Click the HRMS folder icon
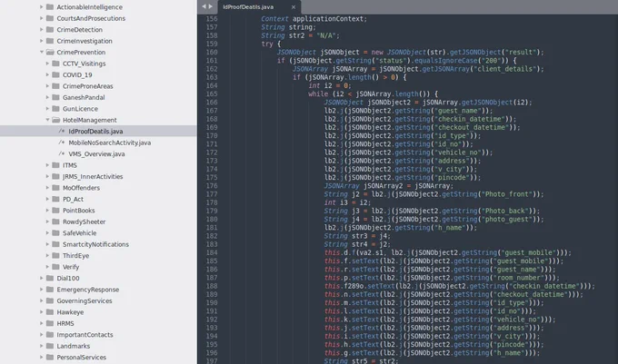618x364 pixels. tap(50, 323)
